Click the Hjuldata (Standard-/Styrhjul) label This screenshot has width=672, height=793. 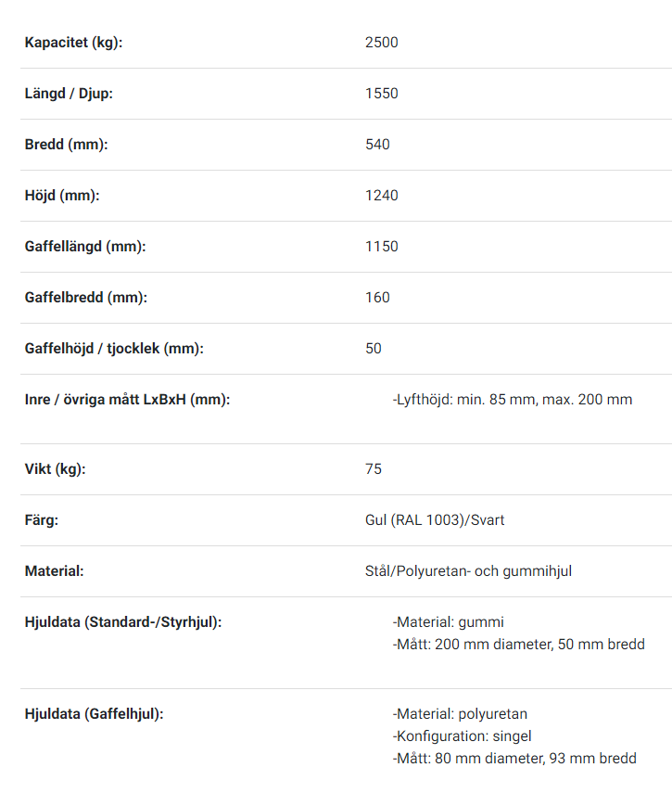pyautogui.click(x=123, y=622)
